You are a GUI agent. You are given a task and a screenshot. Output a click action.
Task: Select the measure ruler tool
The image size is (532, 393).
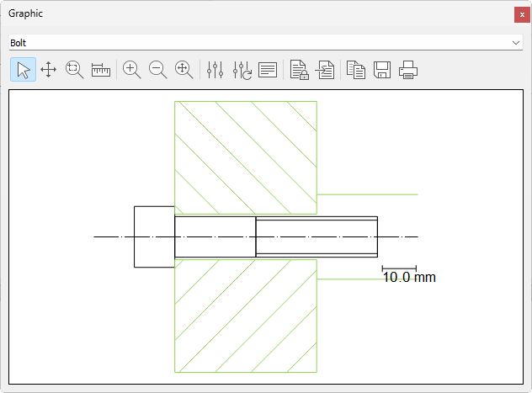(101, 70)
